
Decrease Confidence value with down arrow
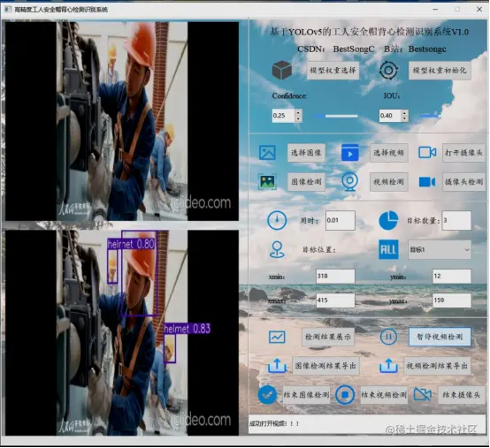[x=298, y=118]
